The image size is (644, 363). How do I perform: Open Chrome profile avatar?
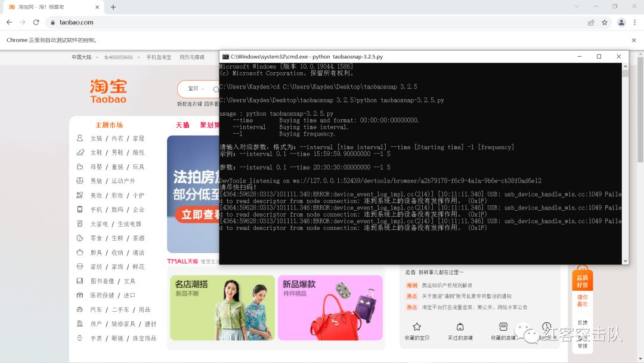coord(621,22)
